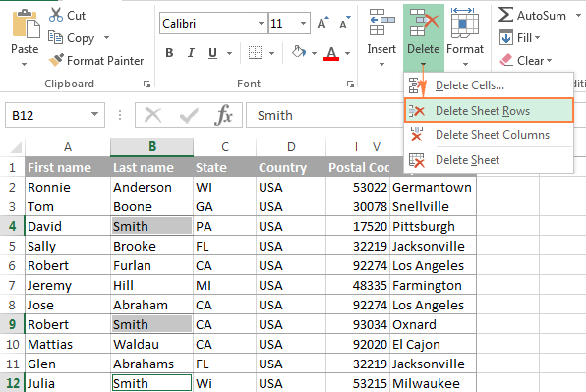The height and width of the screenshot is (392, 586).
Task: Expand the underline style dropdown arrow
Action: pyautogui.click(x=229, y=53)
